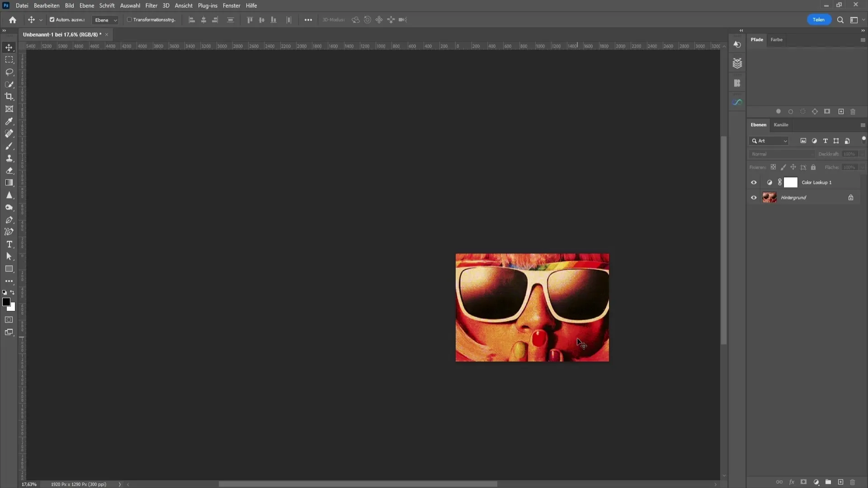868x488 pixels.
Task: Toggle lock all icon in Fixieren row
Action: tap(813, 167)
